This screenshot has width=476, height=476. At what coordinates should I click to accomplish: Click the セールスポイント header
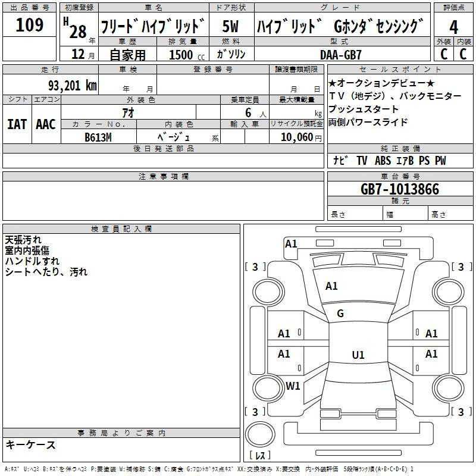[x=400, y=69]
